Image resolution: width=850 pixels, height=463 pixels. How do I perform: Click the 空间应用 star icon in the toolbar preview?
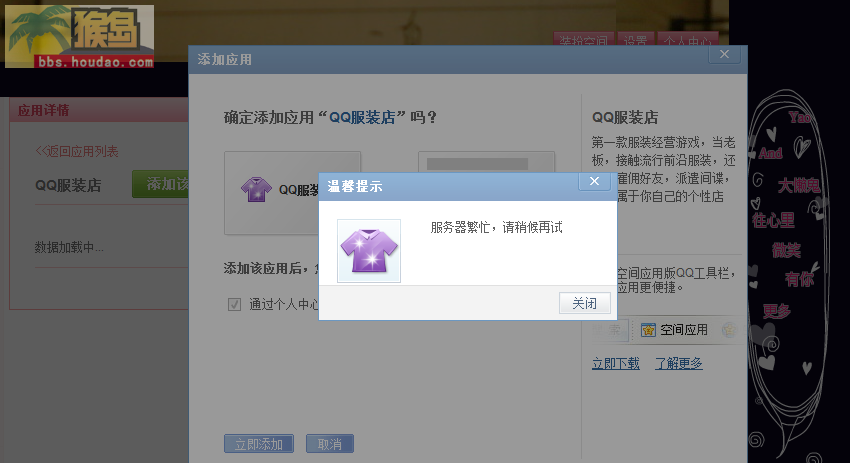[x=648, y=330]
